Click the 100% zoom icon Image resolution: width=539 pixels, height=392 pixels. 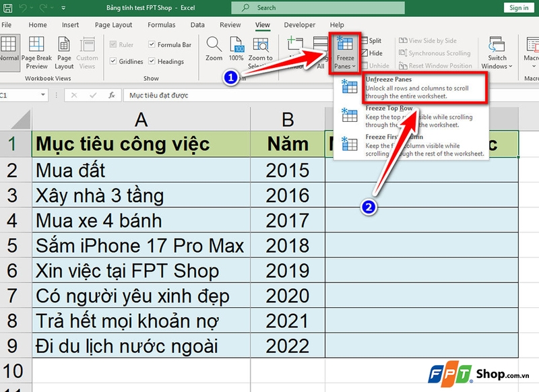pos(236,44)
